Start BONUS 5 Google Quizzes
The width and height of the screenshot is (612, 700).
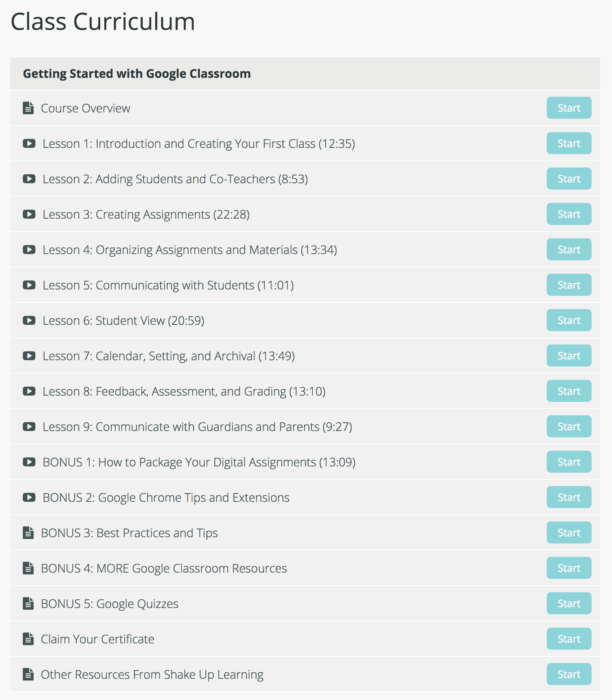pyautogui.click(x=569, y=603)
